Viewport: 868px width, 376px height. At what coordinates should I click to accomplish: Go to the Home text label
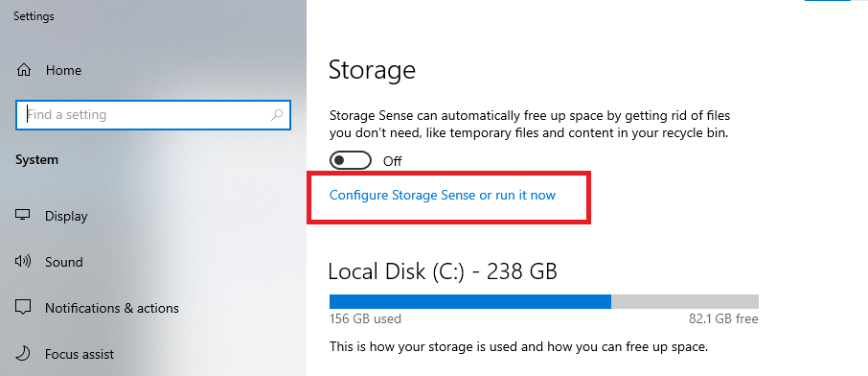(x=63, y=70)
